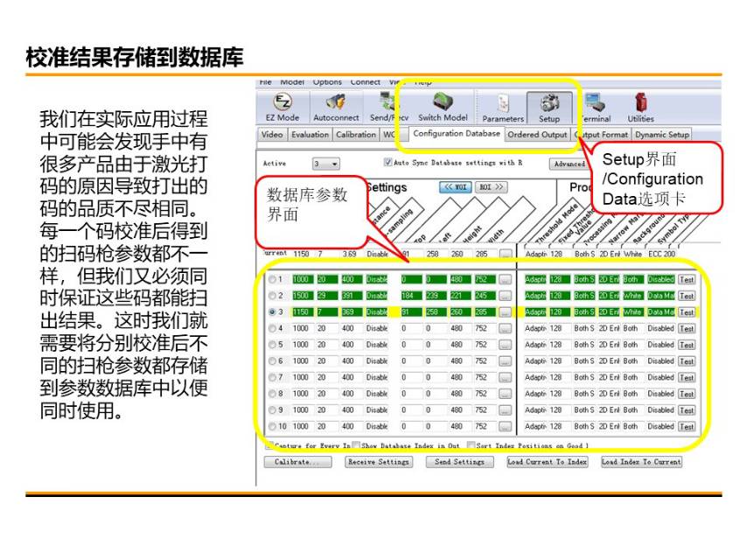This screenshot has height=560, width=747.
Task: Select database index 8 radio button
Action: (272, 394)
